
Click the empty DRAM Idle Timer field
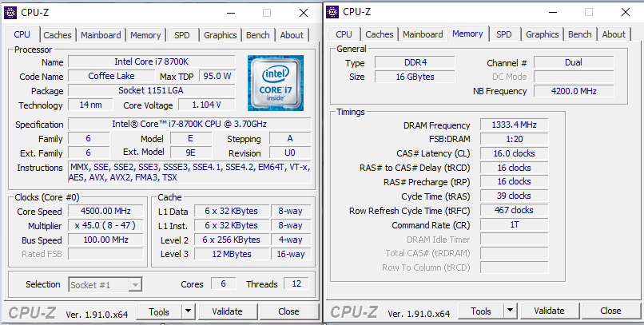click(x=515, y=239)
